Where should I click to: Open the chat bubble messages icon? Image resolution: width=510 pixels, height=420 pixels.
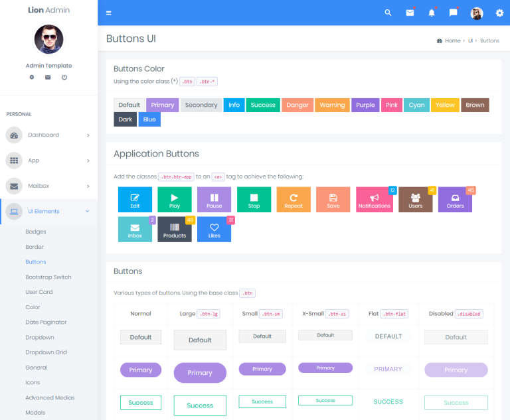pos(453,13)
